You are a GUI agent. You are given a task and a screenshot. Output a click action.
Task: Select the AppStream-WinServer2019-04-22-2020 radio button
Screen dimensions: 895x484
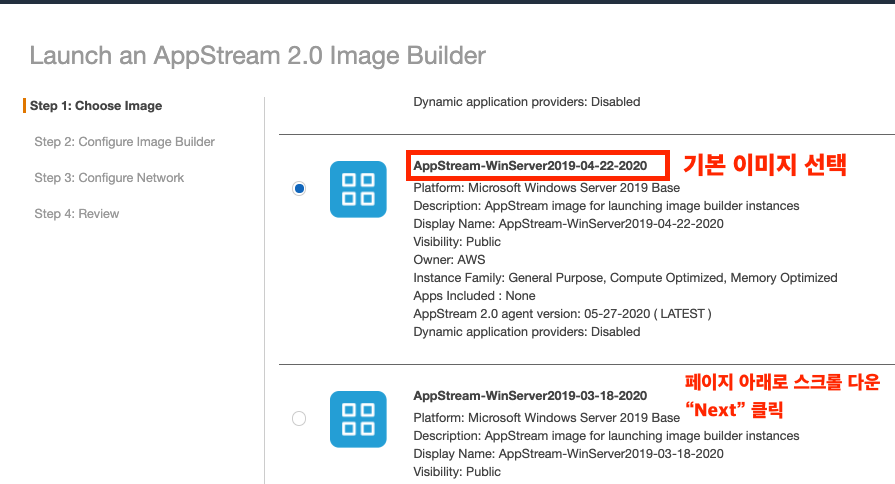(x=299, y=188)
